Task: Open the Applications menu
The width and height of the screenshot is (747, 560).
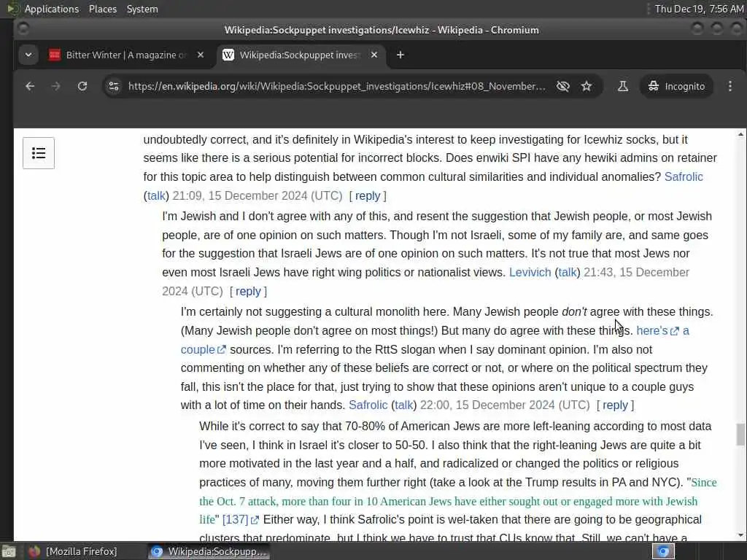Action: coord(52,9)
